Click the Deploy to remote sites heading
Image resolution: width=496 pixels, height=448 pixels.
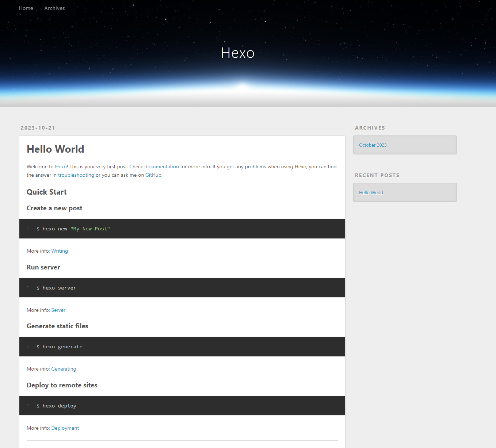[x=62, y=385]
